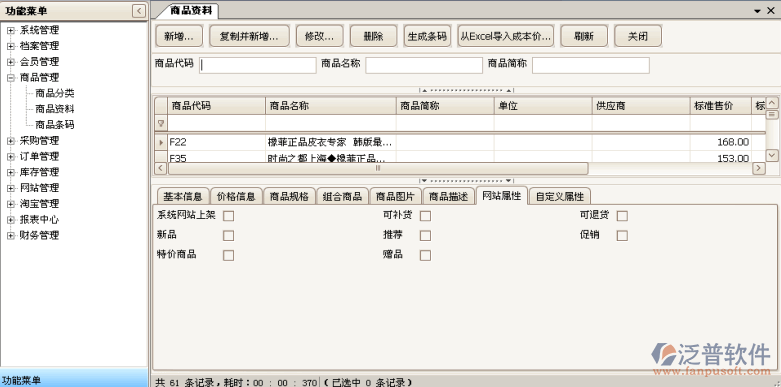
Task: Expand the 库存管理 tree node
Action: click(10, 172)
